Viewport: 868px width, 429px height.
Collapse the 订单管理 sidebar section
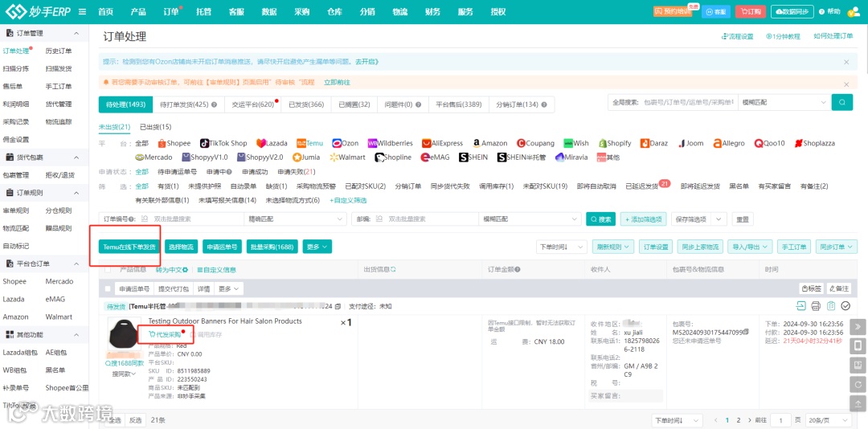pyautogui.click(x=77, y=33)
